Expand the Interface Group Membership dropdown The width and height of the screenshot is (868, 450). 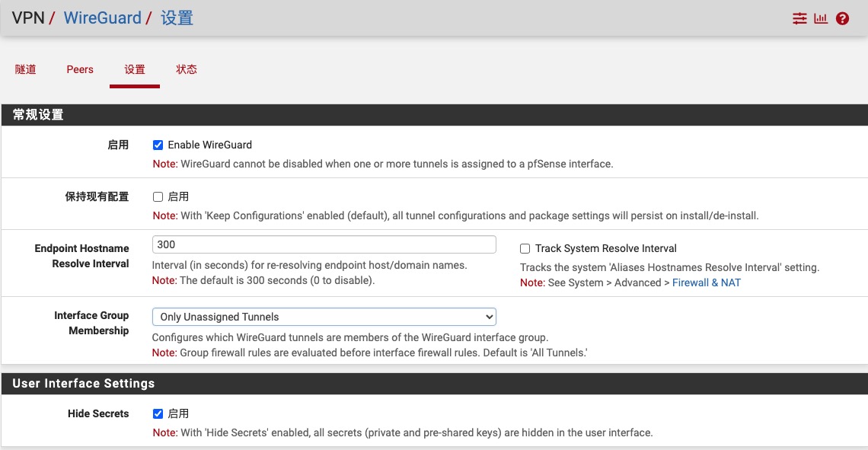point(324,317)
